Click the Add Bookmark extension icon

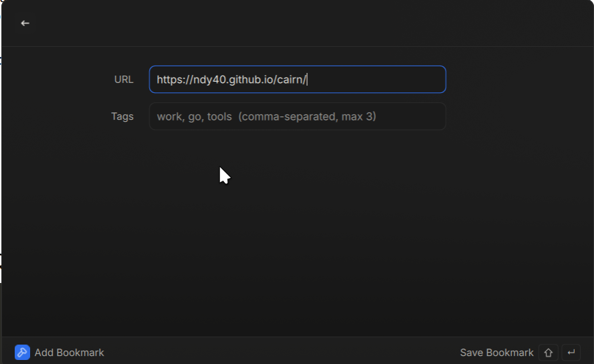coord(22,352)
